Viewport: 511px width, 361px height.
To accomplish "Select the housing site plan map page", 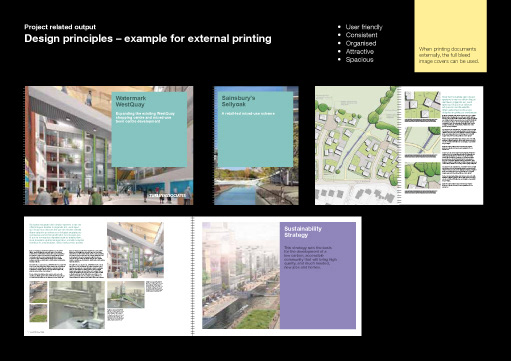I will point(357,145).
